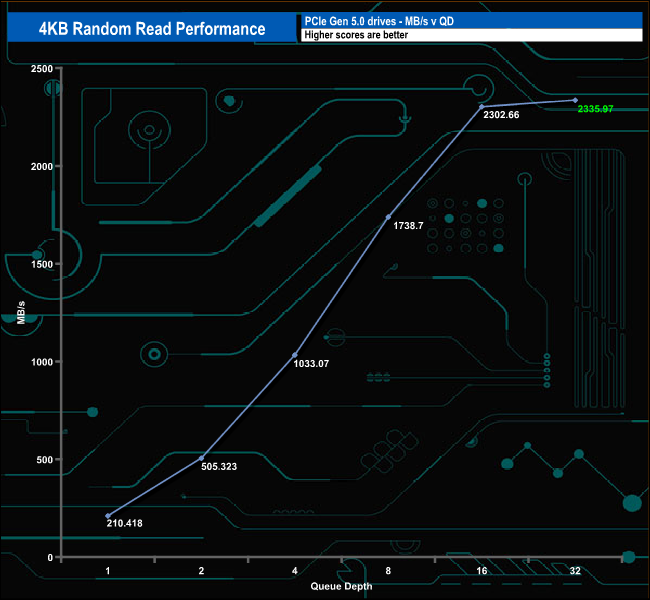This screenshot has height=600, width=650.
Task: Select the PCIe Gen 5.0 drives subtitle bar
Action: coord(470,20)
